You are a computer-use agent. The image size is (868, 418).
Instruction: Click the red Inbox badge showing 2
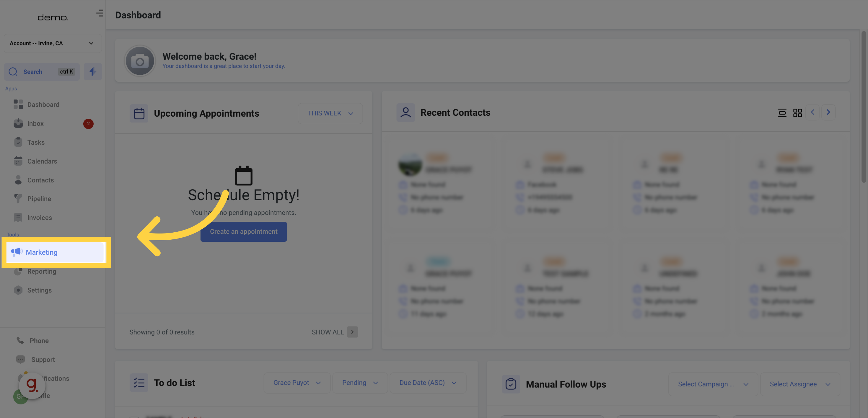coord(88,124)
